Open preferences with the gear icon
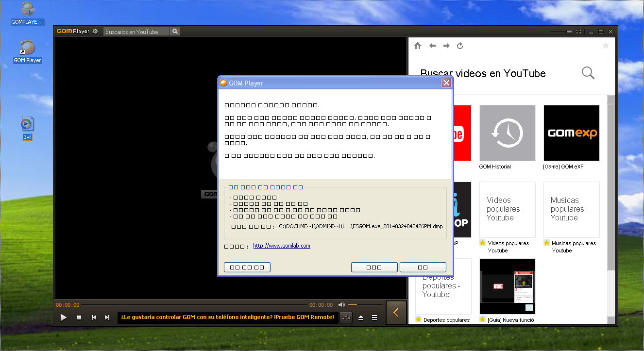The height and width of the screenshot is (351, 644). click(x=95, y=31)
